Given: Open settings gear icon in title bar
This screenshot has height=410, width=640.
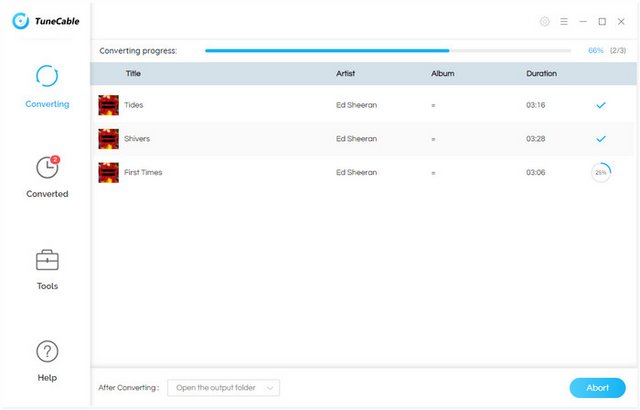Looking at the screenshot, I should tap(544, 22).
